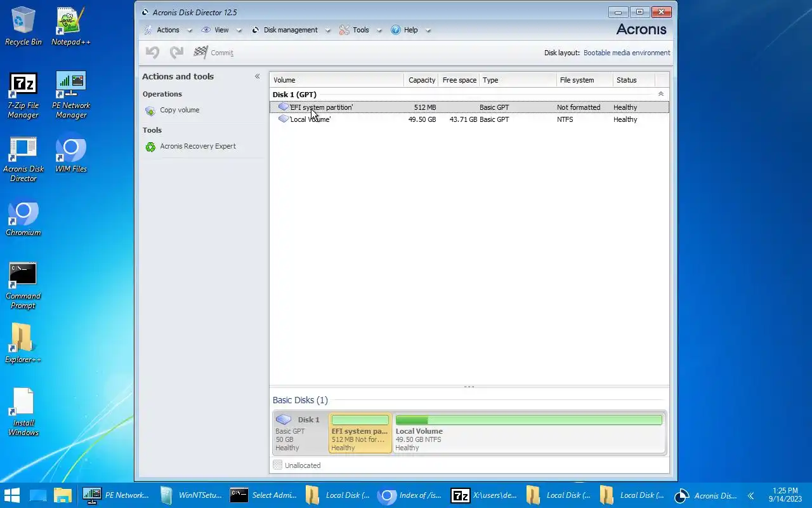The height and width of the screenshot is (508, 812).
Task: Sort by the Free space column header
Action: pyautogui.click(x=459, y=80)
